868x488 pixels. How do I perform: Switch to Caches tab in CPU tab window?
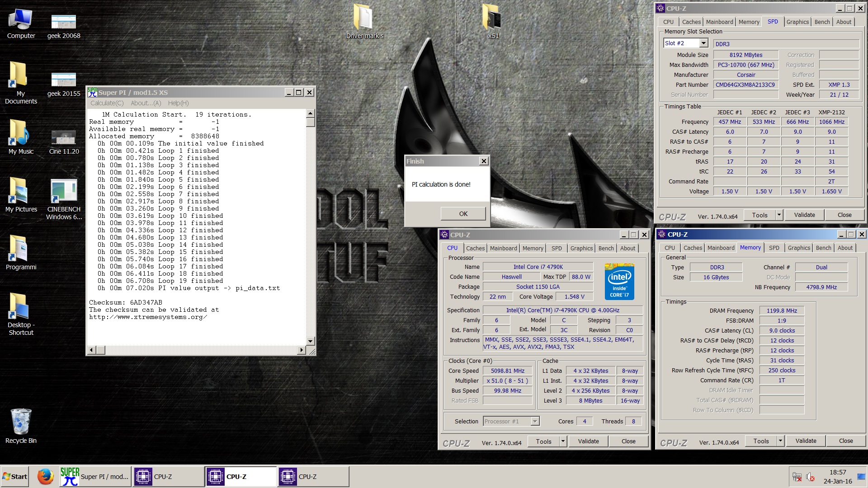point(475,248)
